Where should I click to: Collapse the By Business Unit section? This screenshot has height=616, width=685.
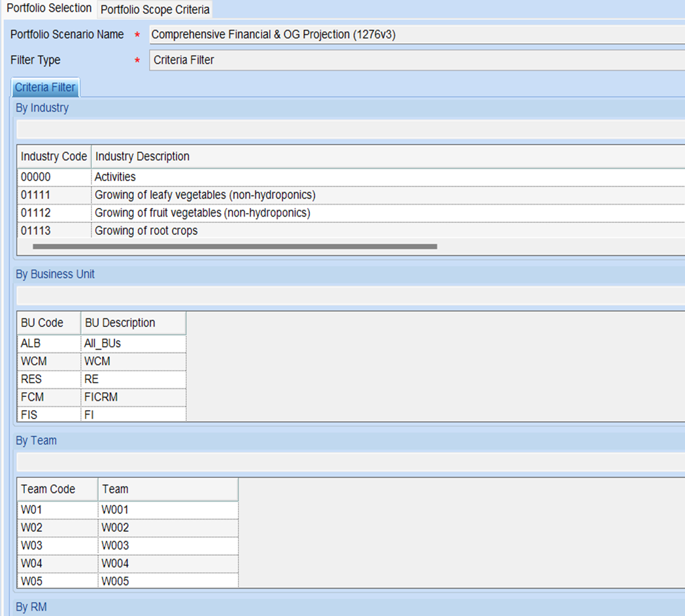55,274
